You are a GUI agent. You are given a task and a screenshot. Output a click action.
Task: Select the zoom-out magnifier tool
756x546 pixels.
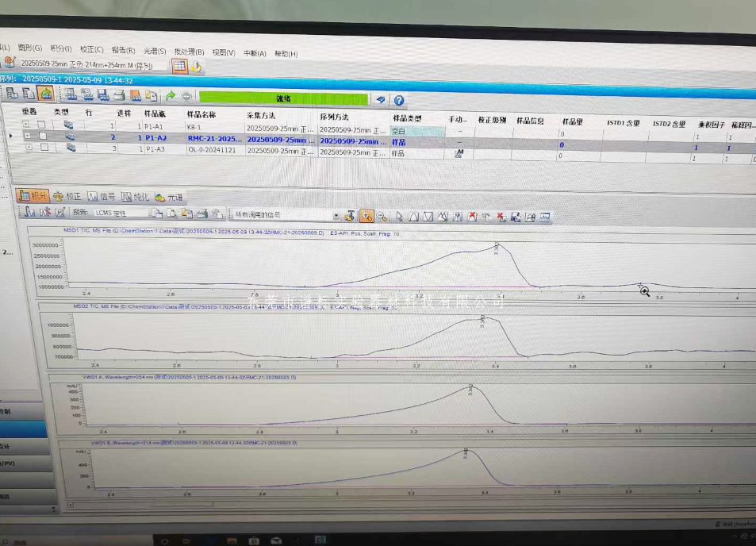[382, 215]
